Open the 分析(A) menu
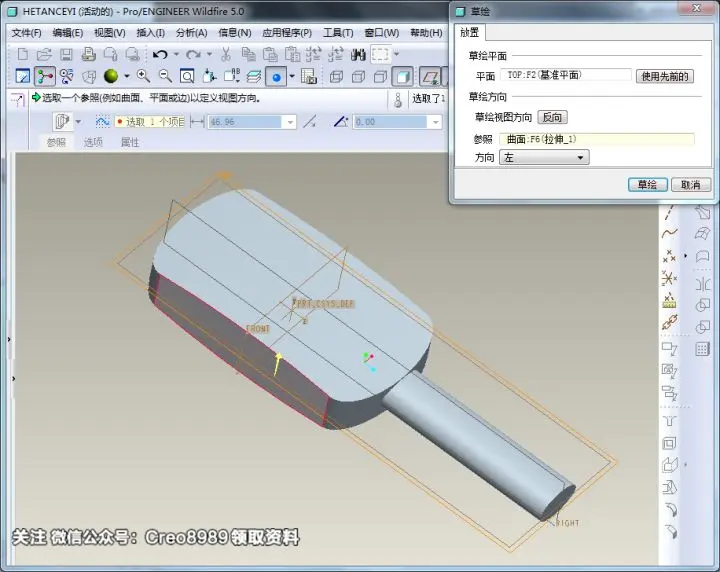The image size is (720, 572). tap(191, 33)
